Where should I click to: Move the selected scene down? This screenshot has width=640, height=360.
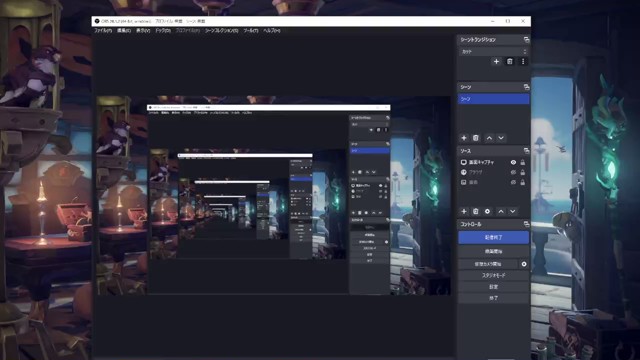coord(501,138)
